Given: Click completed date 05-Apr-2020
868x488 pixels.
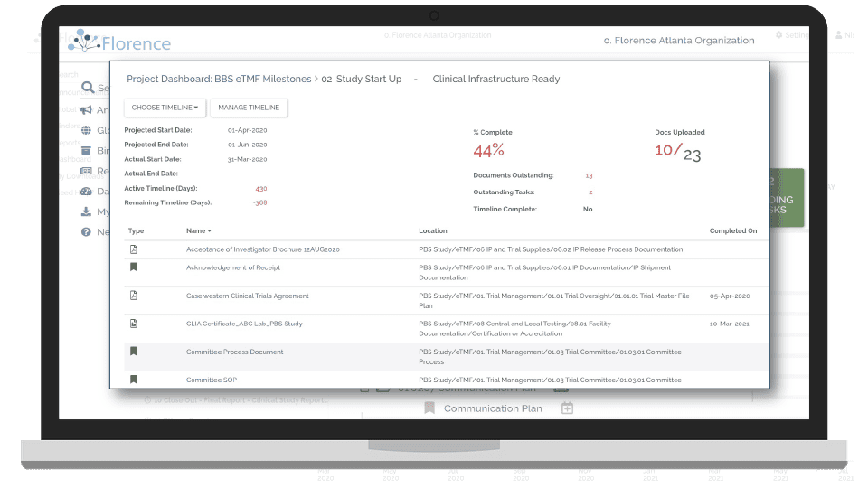Looking at the screenshot, I should click(729, 296).
